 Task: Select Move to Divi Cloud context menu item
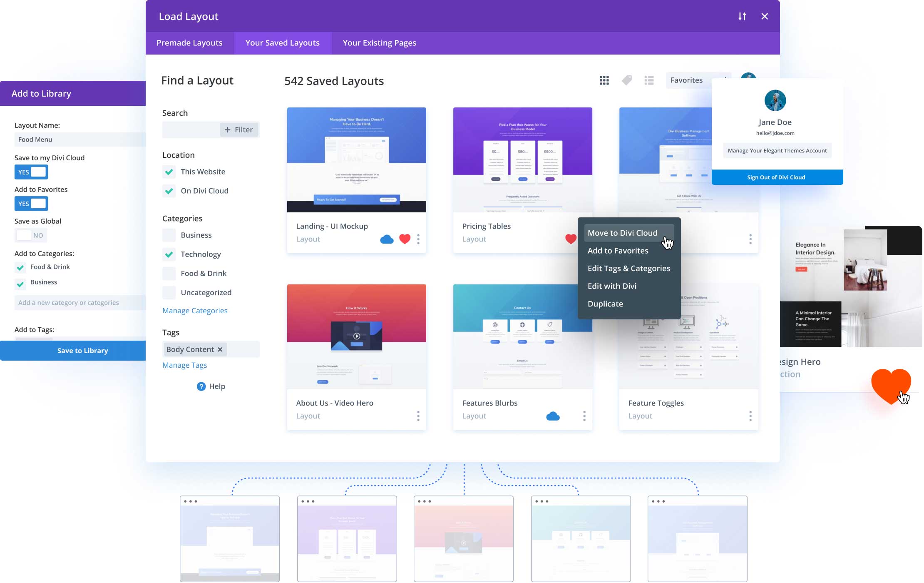[x=622, y=232]
